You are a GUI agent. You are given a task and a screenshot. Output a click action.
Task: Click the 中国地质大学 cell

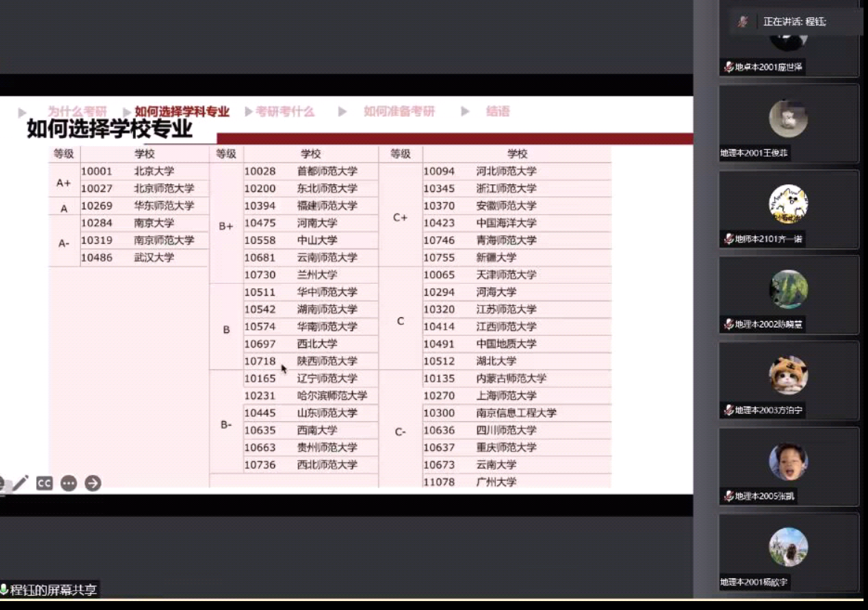coord(506,343)
